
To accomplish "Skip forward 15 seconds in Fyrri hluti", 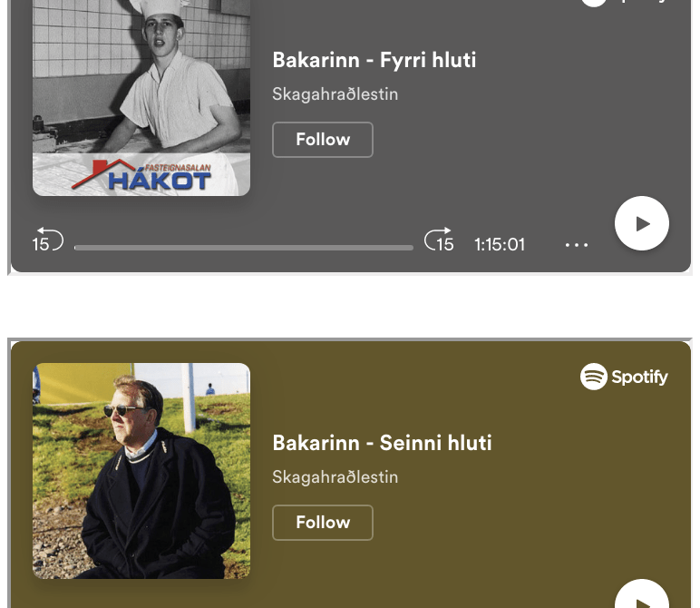I will tap(439, 240).
